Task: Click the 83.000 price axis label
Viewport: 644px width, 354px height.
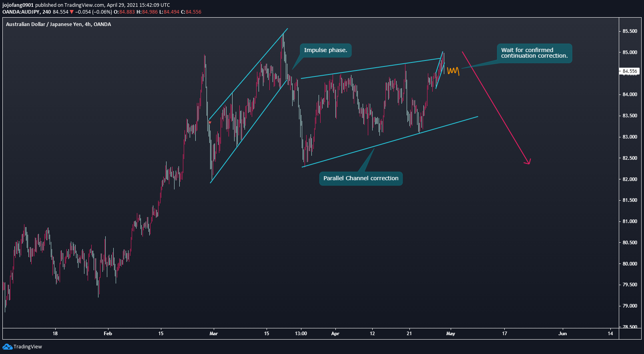Action: (630, 137)
